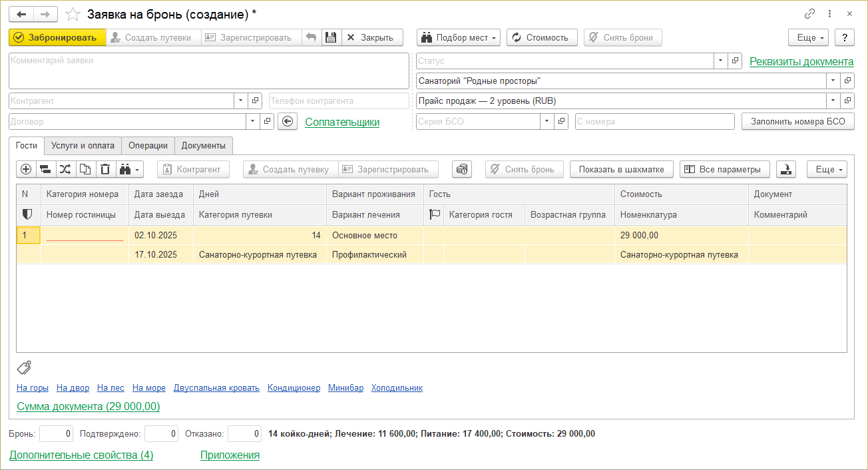Image resolution: width=868 pixels, height=470 pixels.
Task: Open the Подбор мест dropdown
Action: point(458,37)
